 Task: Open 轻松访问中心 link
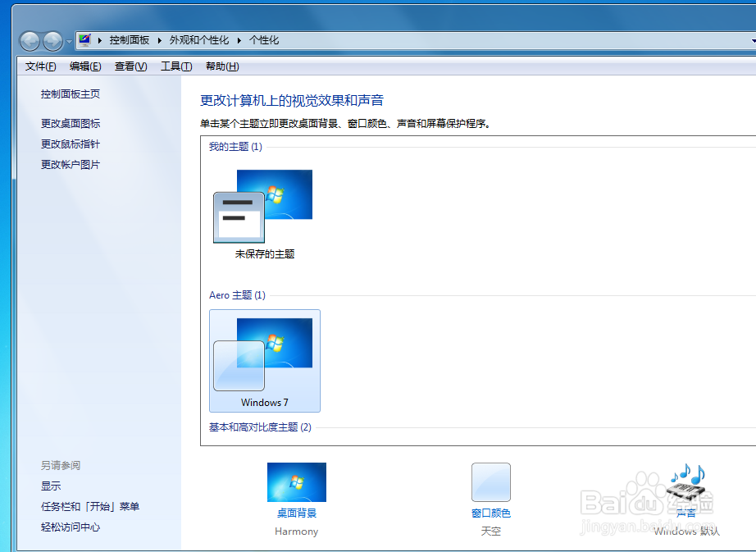tap(71, 527)
